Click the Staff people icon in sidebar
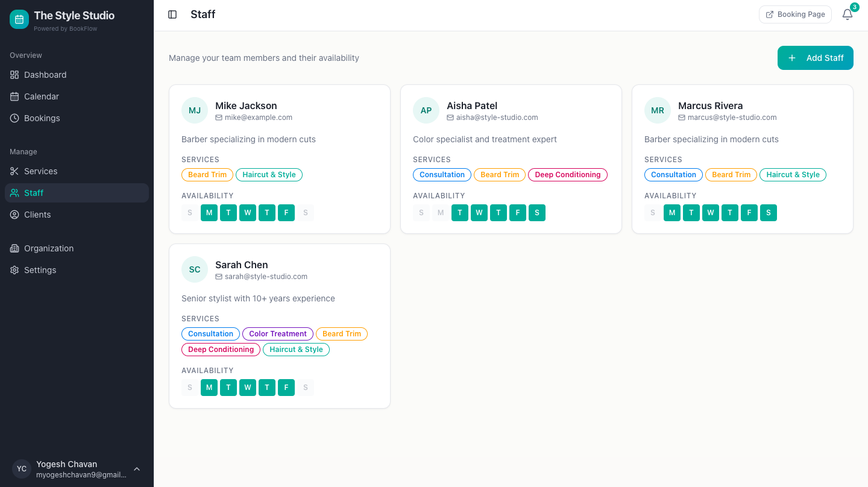Screen dimensions: 868x487 14,193
